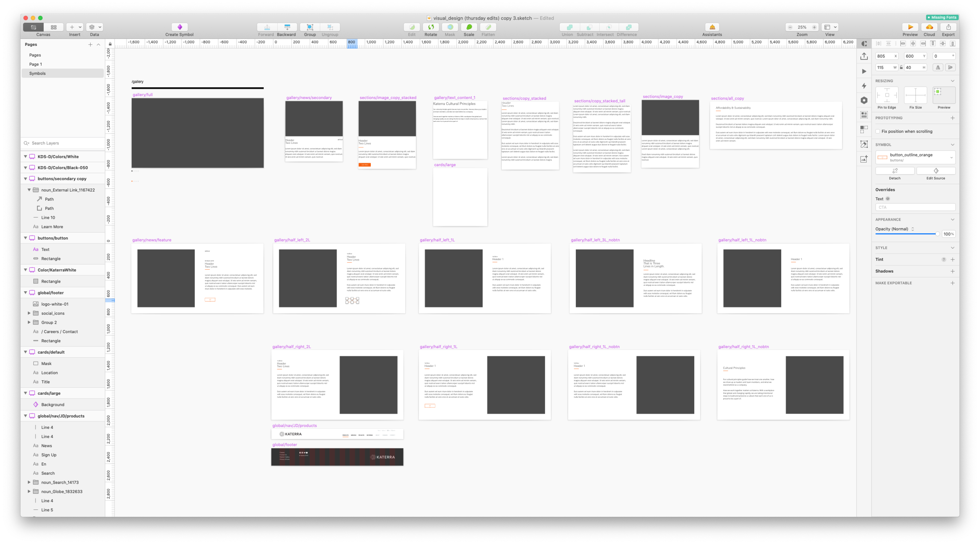Align selection to the left edge
The width and height of the screenshot is (980, 544).
point(903,44)
